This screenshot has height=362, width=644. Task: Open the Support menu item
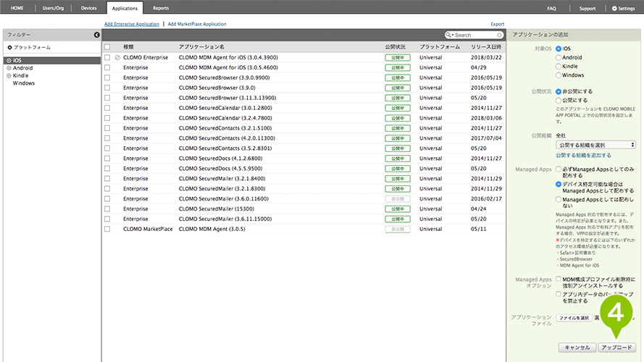[x=587, y=9]
